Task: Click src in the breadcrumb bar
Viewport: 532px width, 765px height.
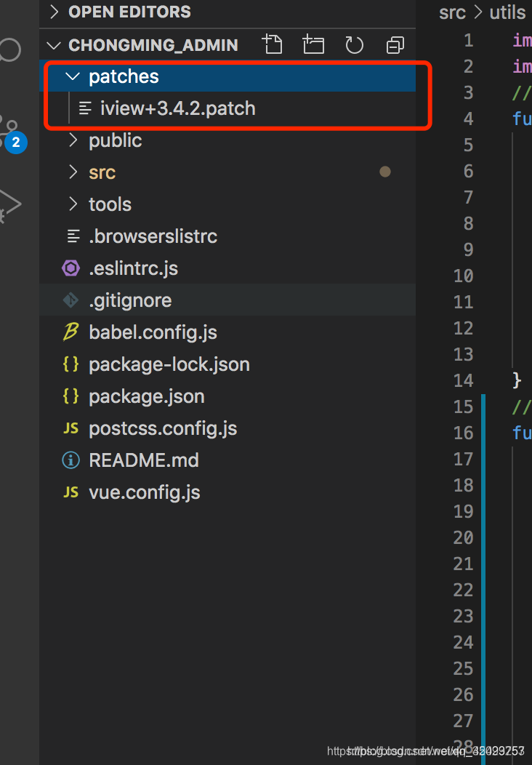Action: pyautogui.click(x=452, y=12)
